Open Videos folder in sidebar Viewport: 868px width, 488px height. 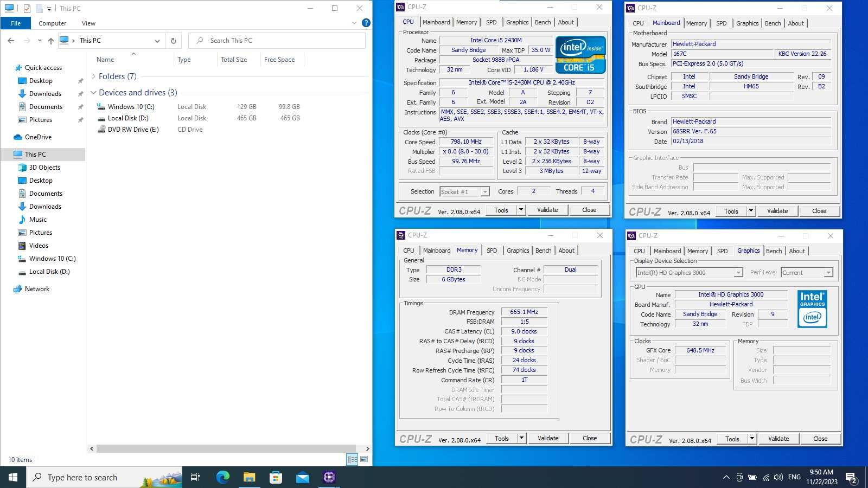point(39,246)
